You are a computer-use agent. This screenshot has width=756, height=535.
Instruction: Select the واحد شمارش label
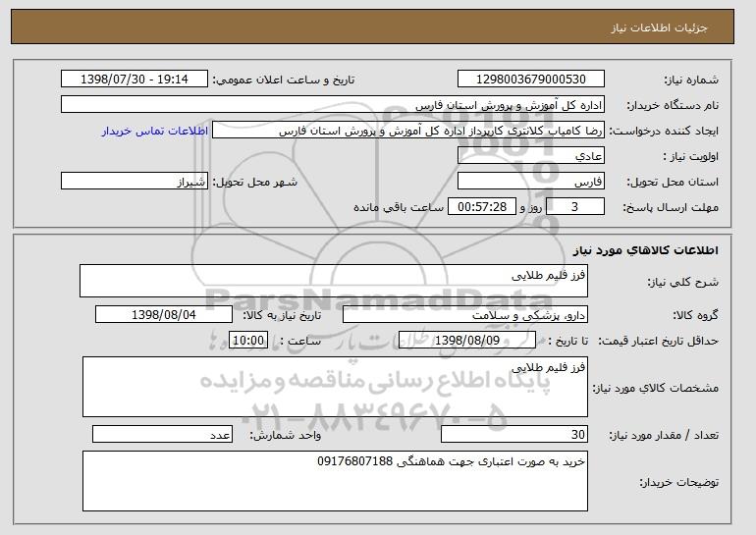point(285,435)
